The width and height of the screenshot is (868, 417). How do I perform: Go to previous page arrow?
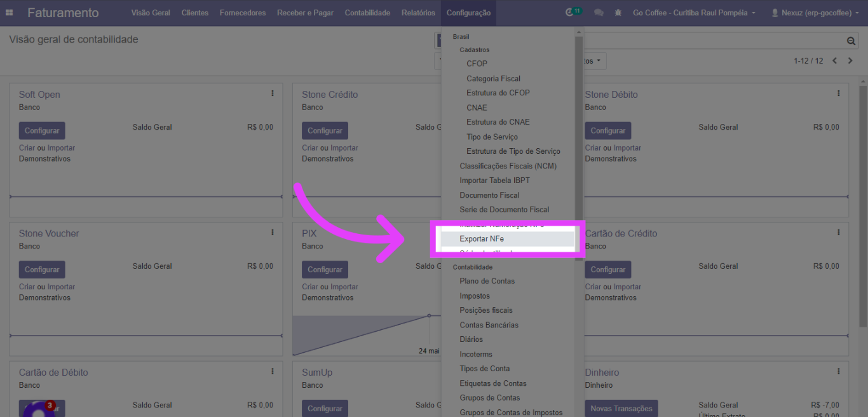pos(835,61)
